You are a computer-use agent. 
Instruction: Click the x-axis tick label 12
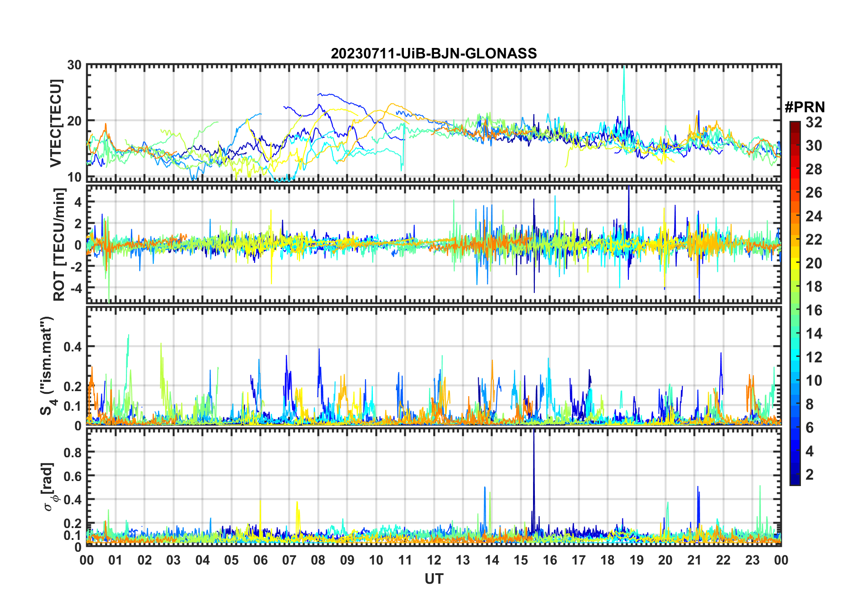pos(434,560)
